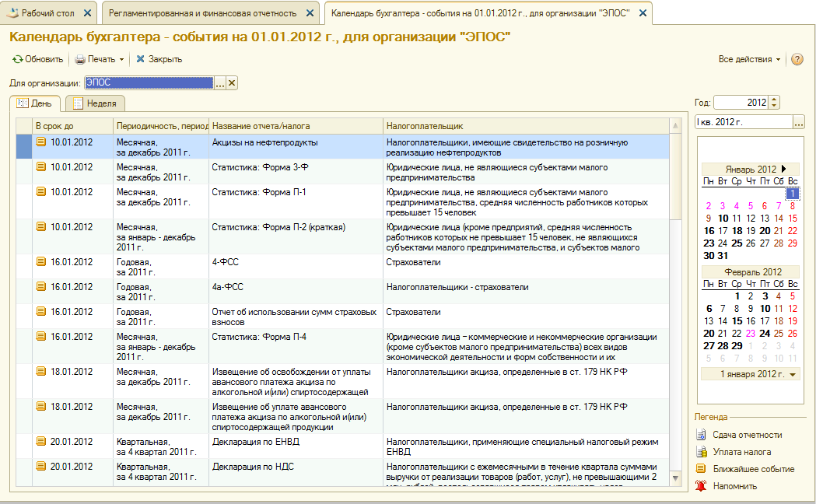Click the I кв. 2012 г. period field
This screenshot has height=504, width=816.
[744, 122]
